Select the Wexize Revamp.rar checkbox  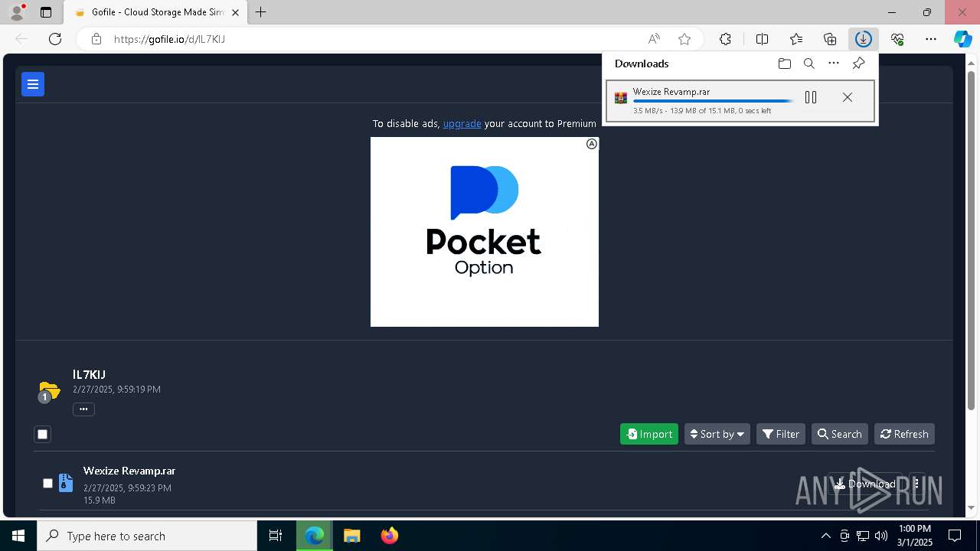click(47, 483)
